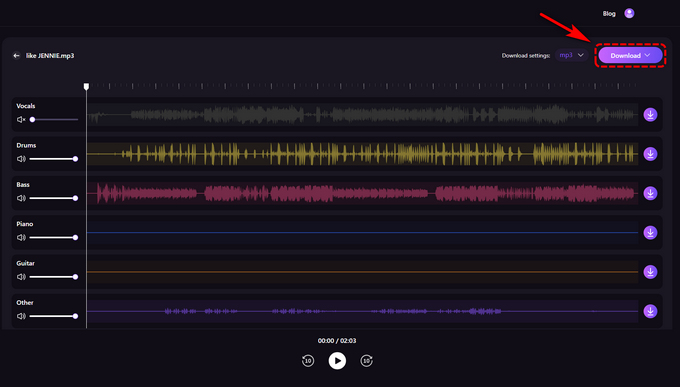Click the Download settings label
This screenshot has height=387, width=680.
pyautogui.click(x=526, y=56)
